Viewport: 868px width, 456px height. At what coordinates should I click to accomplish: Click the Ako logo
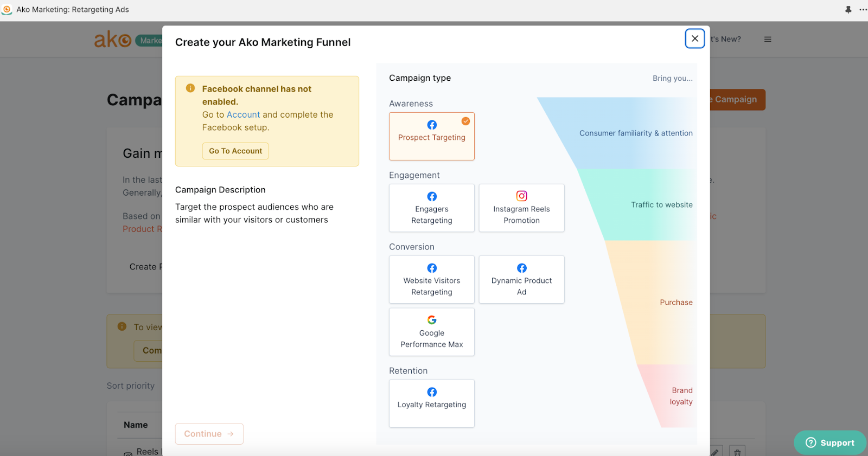coord(113,40)
